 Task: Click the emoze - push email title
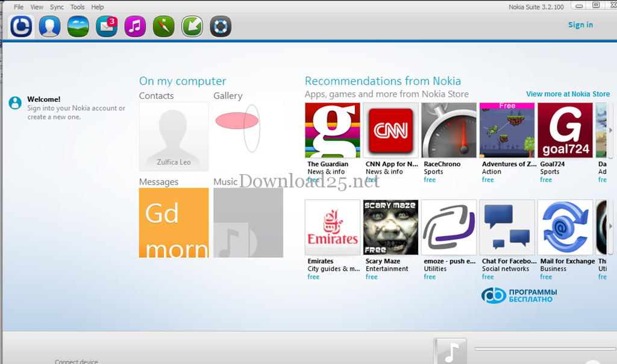coord(449,261)
